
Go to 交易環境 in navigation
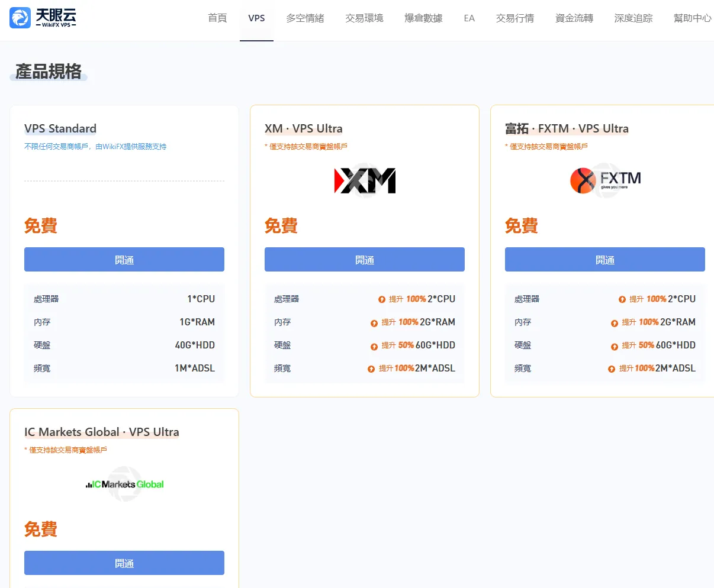pos(364,18)
